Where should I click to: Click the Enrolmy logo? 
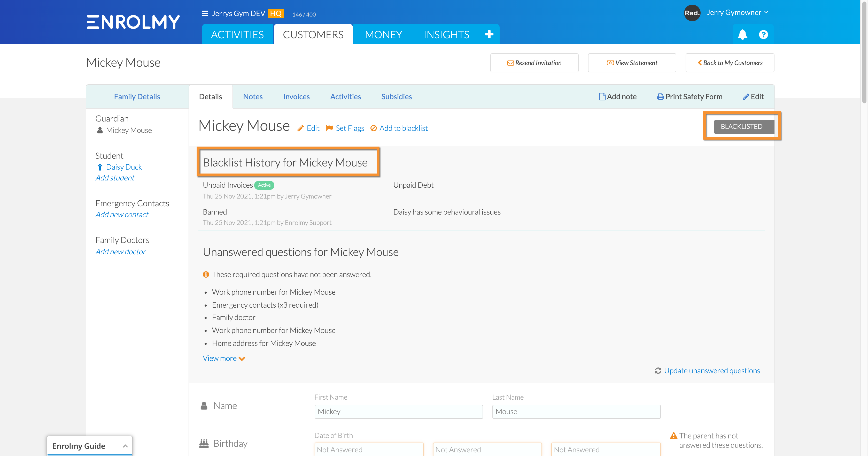[x=133, y=22]
